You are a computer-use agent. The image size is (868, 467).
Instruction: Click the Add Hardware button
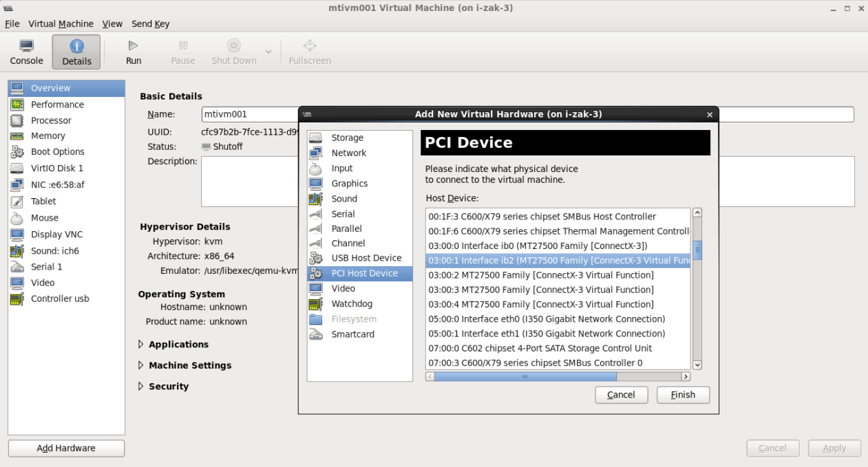pyautogui.click(x=66, y=448)
